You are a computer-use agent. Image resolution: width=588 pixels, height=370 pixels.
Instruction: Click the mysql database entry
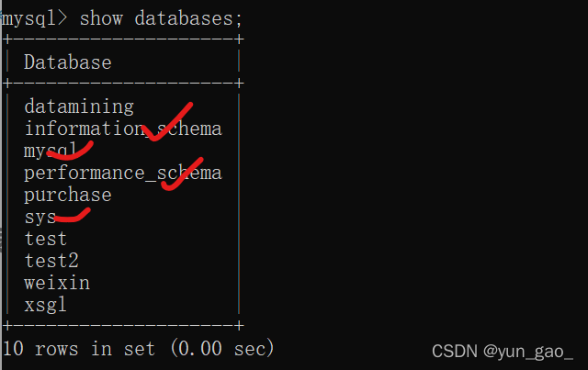(51, 151)
